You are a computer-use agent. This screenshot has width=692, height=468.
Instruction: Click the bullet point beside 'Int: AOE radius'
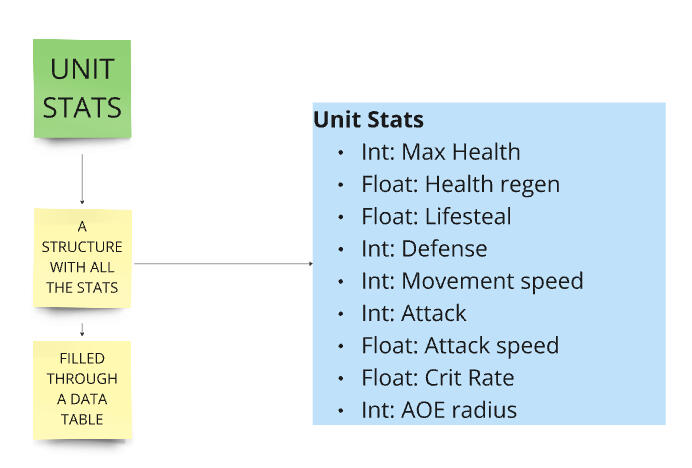341,411
